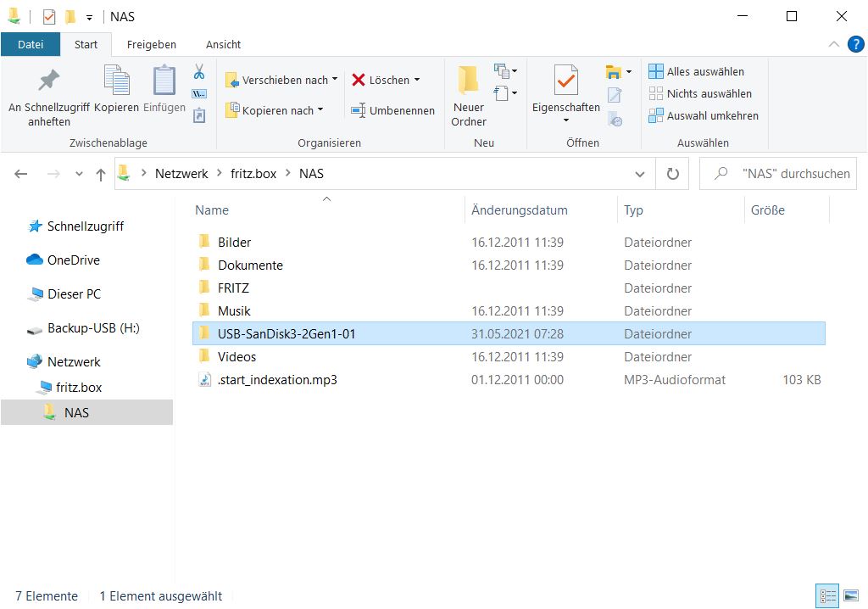This screenshot has width=868, height=609.
Task: Click the Kopieren icon in Zwischenablage
Action: (116, 90)
